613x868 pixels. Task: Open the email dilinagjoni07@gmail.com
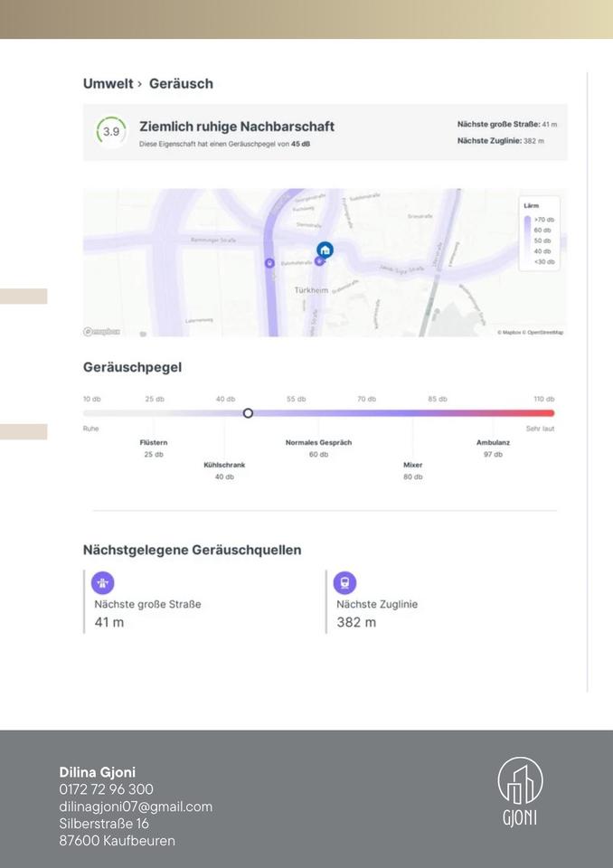(x=136, y=807)
